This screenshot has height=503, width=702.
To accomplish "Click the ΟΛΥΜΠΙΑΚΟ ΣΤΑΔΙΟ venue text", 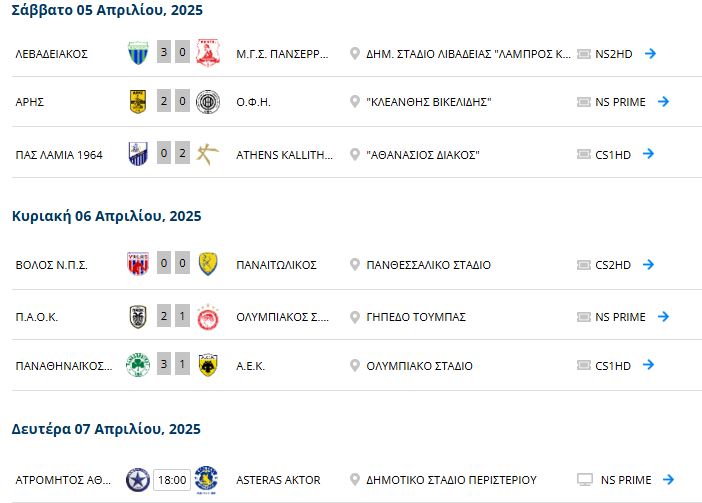I will point(419,366).
